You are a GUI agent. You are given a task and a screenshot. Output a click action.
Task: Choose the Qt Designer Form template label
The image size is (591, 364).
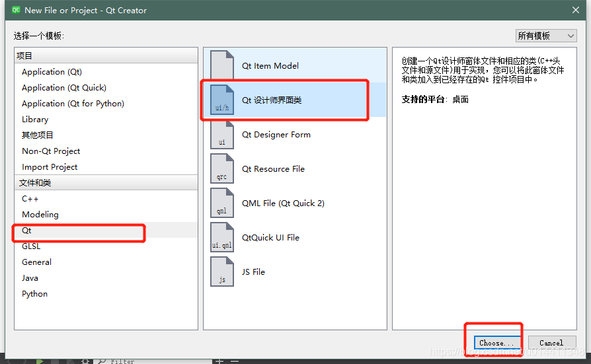(x=276, y=135)
